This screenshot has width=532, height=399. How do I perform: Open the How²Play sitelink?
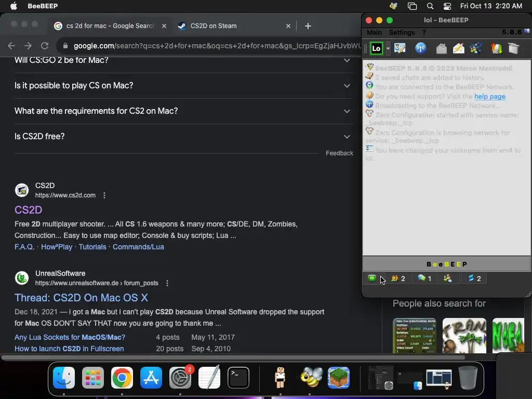(x=57, y=247)
